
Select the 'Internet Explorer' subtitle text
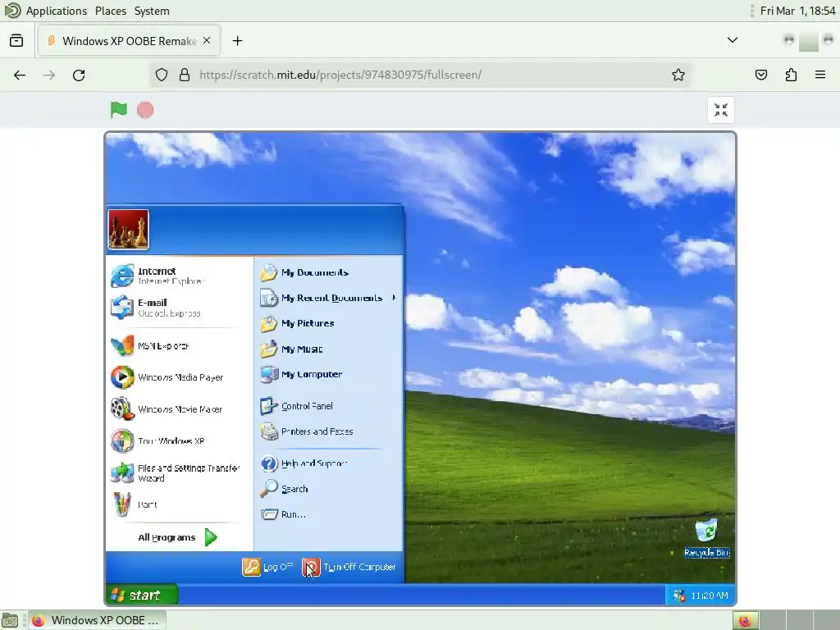(x=171, y=281)
